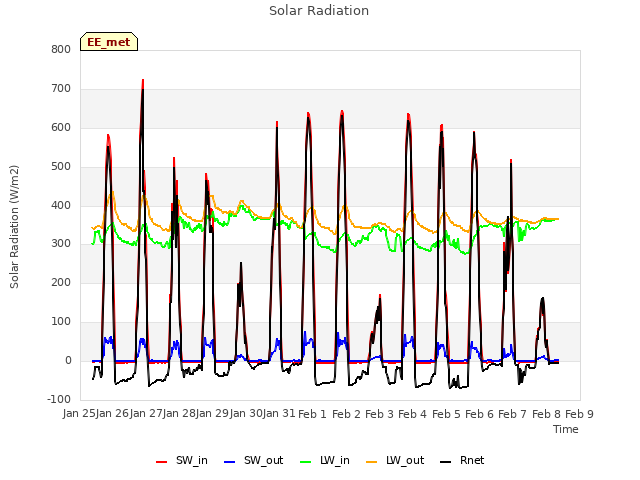The width and height of the screenshot is (640, 480).
Task: Click the Solar Radiation (W/m2) axis label
Action: [x=14, y=227]
